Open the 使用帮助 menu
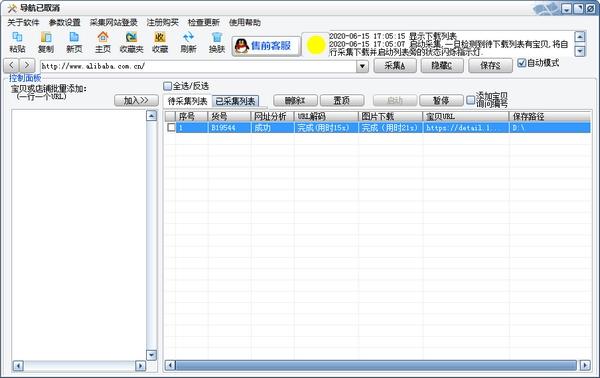The height and width of the screenshot is (378, 600). pos(245,23)
